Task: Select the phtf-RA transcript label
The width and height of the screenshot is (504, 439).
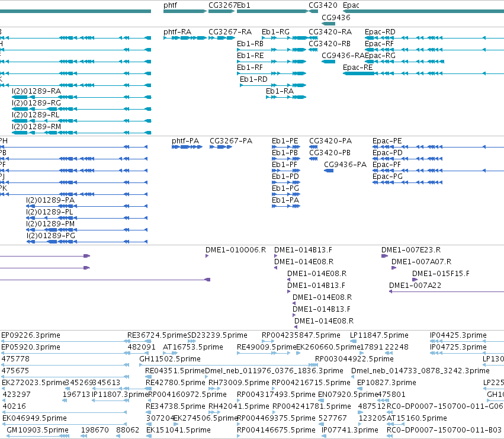Action: [177, 32]
